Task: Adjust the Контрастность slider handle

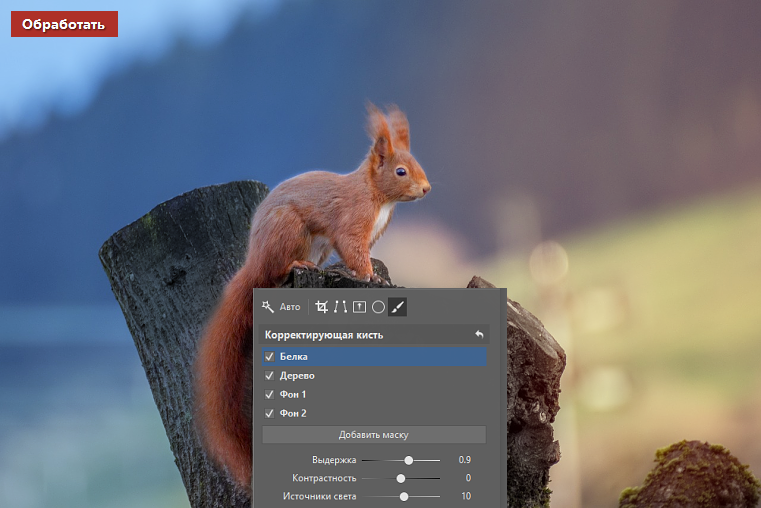Action: (400, 478)
